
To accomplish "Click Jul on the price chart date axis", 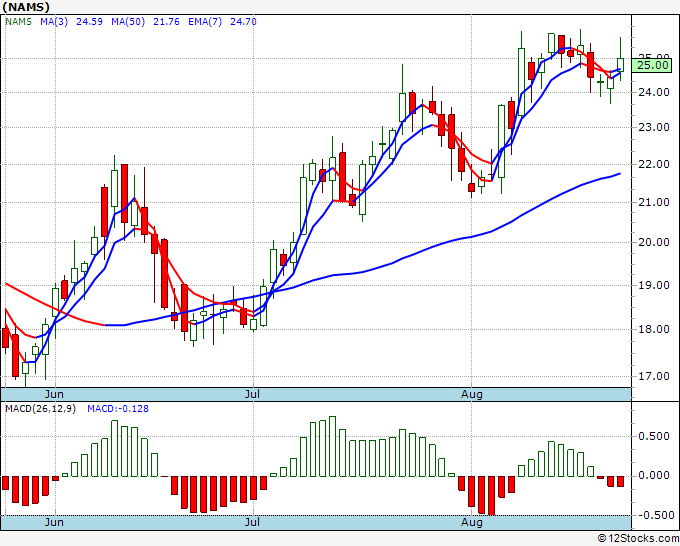I will click(x=252, y=394).
